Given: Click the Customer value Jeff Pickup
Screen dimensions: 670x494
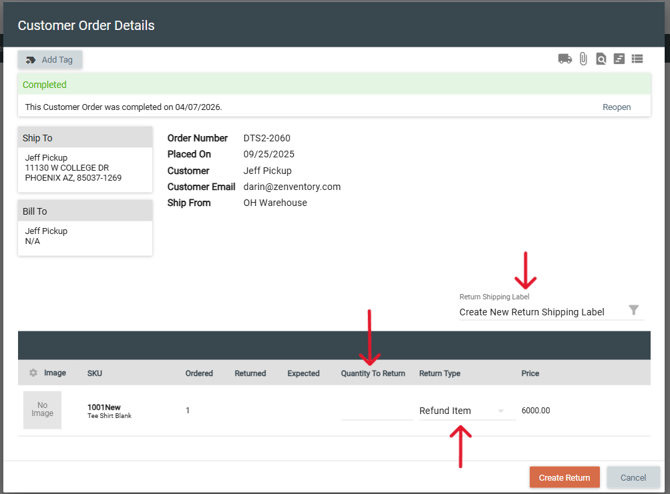Looking at the screenshot, I should pos(267,171).
